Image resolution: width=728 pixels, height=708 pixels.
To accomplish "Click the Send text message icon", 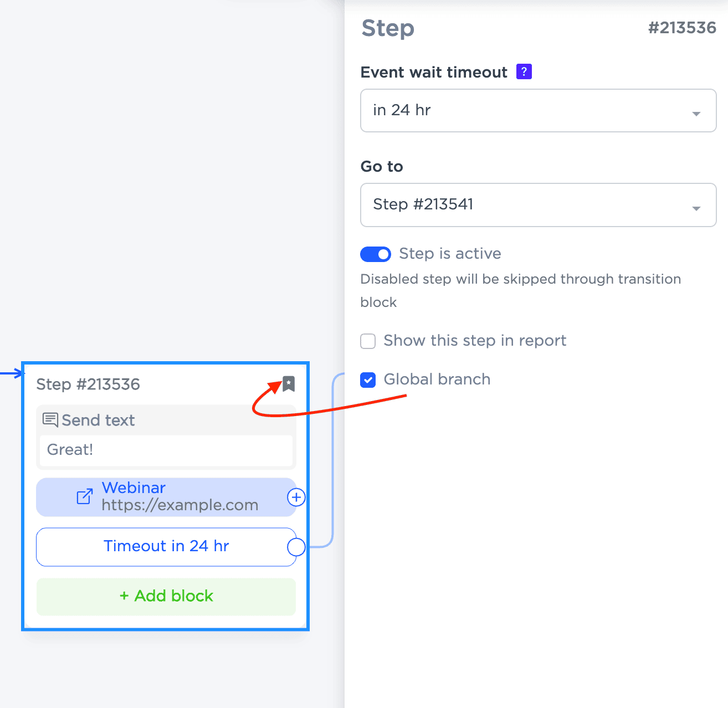I will click(x=50, y=420).
